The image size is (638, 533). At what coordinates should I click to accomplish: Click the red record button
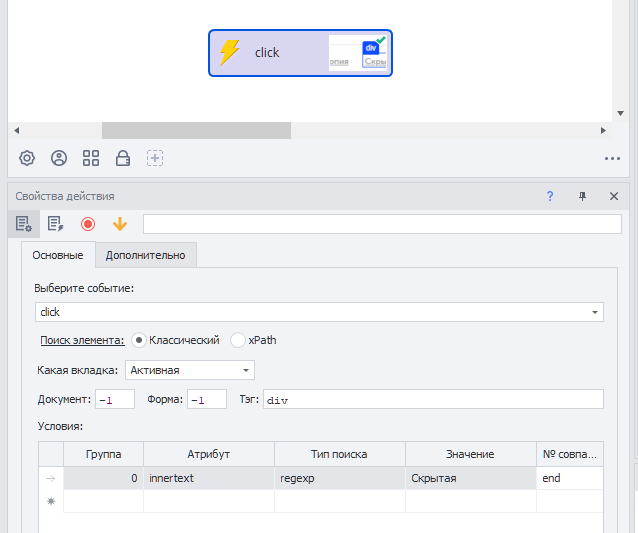point(88,224)
